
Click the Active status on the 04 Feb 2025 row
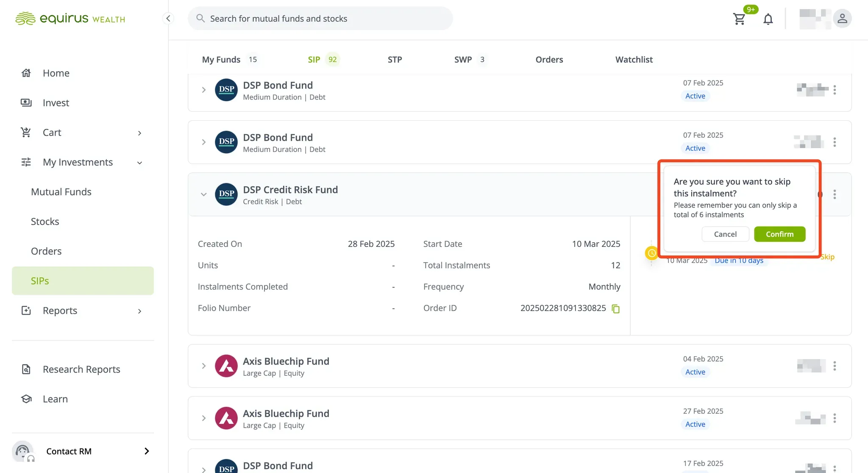coord(695,372)
